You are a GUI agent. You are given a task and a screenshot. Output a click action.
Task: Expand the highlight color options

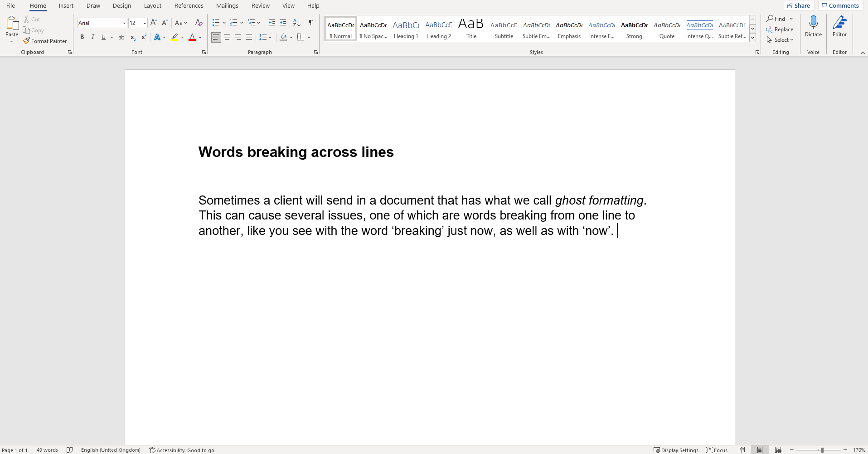click(x=182, y=38)
